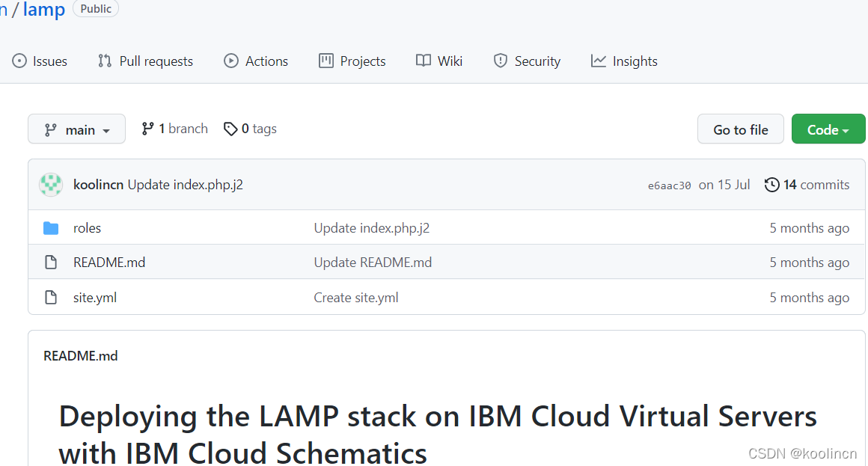Image resolution: width=868 pixels, height=466 pixels.
Task: Click the commit history clock icon
Action: 771,185
